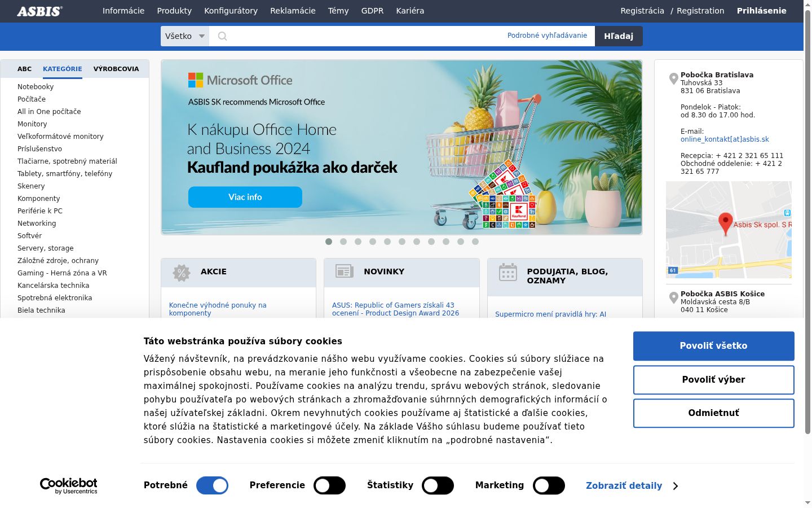Select the first banner carousel dot
The height and width of the screenshot is (508, 812).
click(329, 242)
